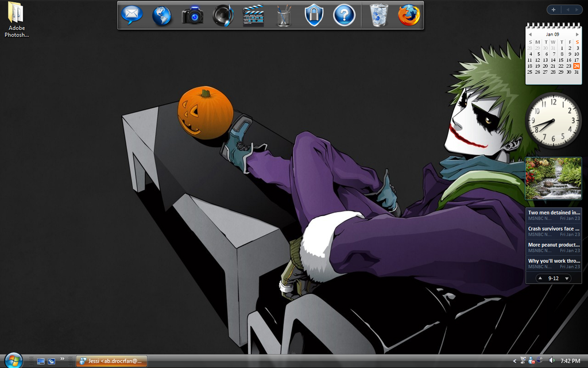Go to previous month in calendar gadget
The width and height of the screenshot is (588, 368).
[x=529, y=34]
